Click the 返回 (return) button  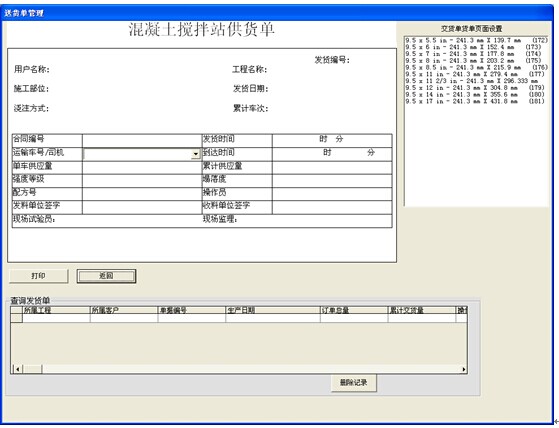[x=106, y=276]
